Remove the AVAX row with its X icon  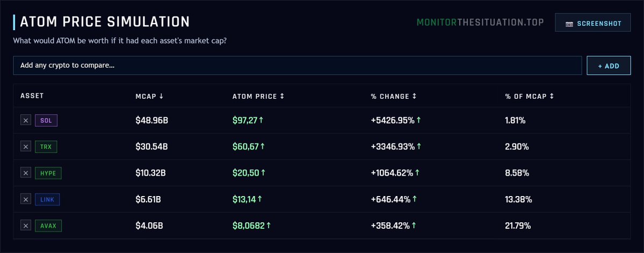click(x=26, y=226)
